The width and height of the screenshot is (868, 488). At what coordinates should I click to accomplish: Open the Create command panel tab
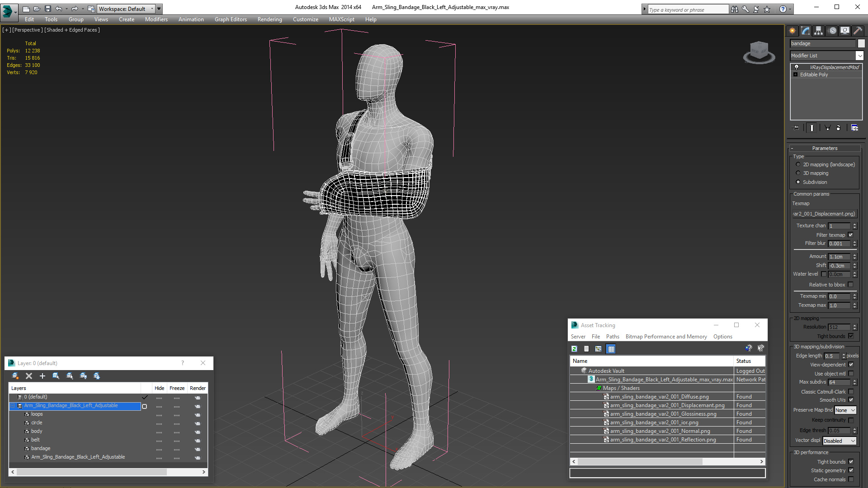[x=792, y=31]
